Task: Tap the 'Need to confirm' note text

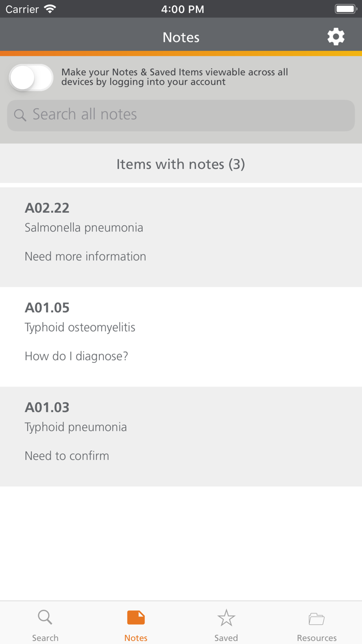Action: 66,456
